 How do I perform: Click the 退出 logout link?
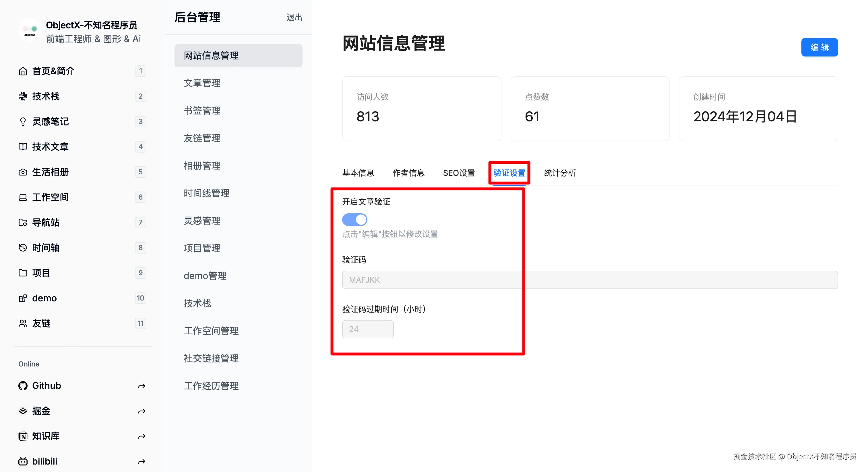[294, 17]
